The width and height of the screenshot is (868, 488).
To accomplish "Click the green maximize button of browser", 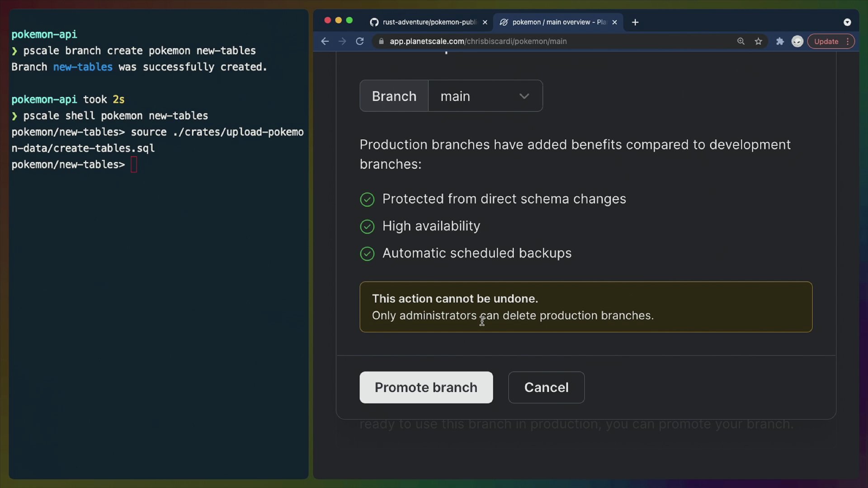I will 349,20.
